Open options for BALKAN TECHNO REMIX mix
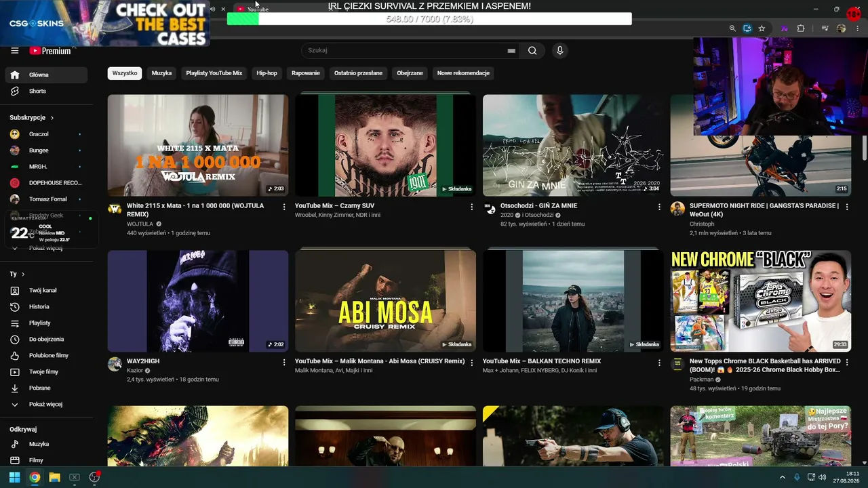This screenshot has width=868, height=488. (x=659, y=363)
